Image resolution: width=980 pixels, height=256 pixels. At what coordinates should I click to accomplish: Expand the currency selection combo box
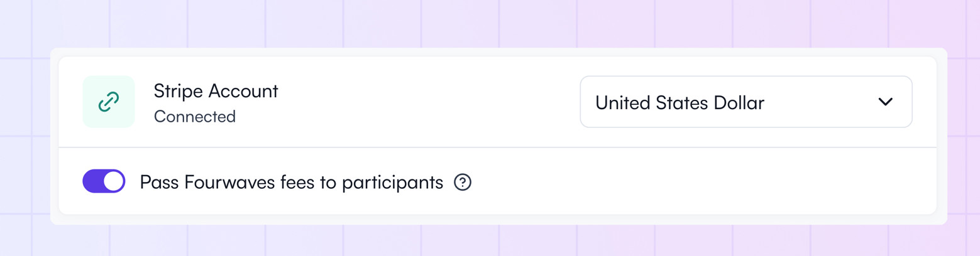click(x=746, y=102)
